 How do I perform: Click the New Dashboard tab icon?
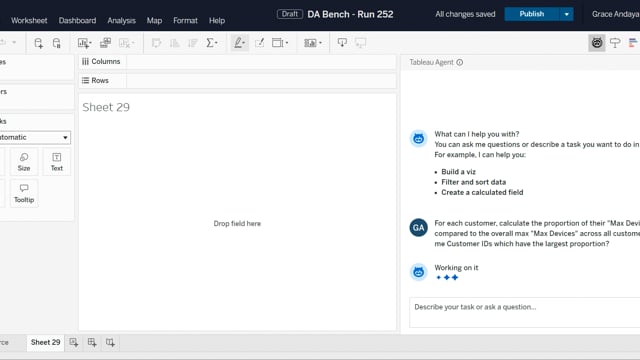coord(92,342)
